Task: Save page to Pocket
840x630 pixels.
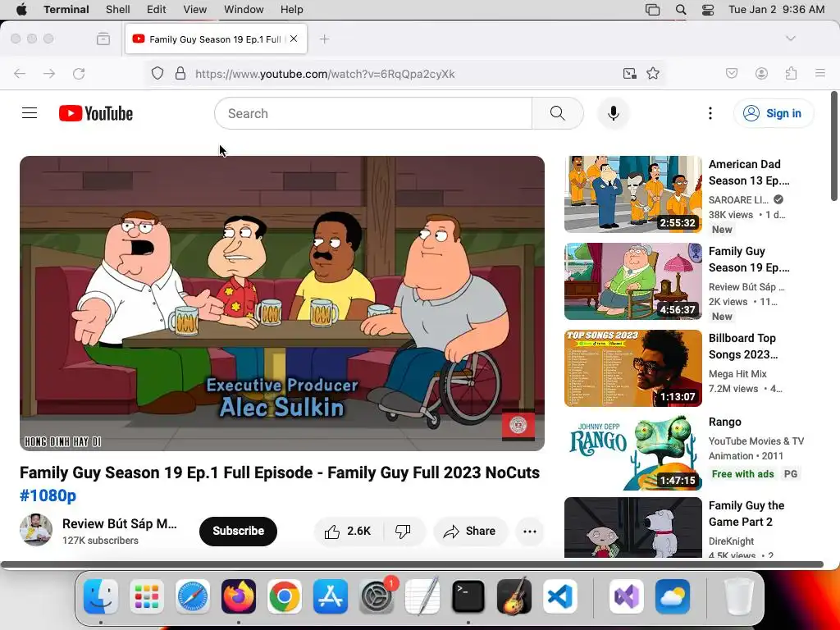Action: [x=732, y=73]
